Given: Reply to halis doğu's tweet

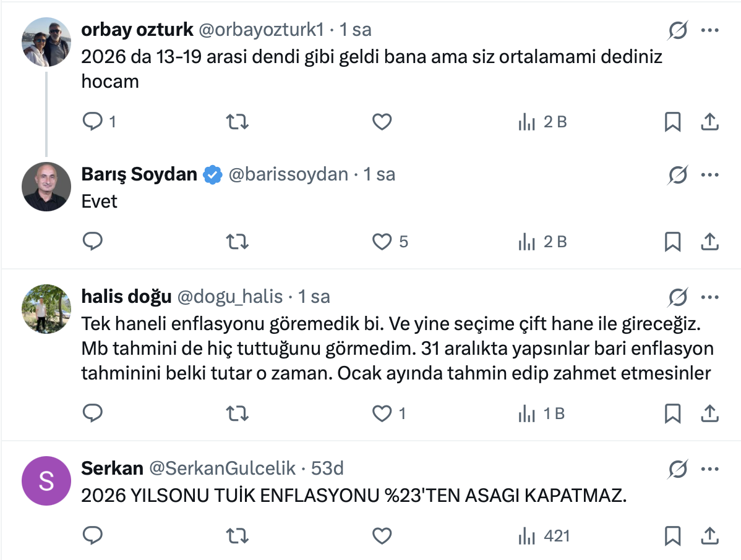Looking at the screenshot, I should (x=93, y=413).
